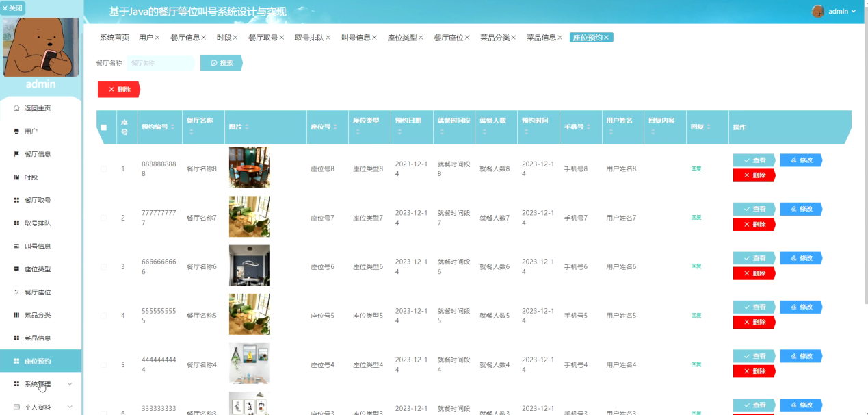Close the 餐厅取号 tab with its X
The height and width of the screenshot is (415, 868).
(282, 38)
